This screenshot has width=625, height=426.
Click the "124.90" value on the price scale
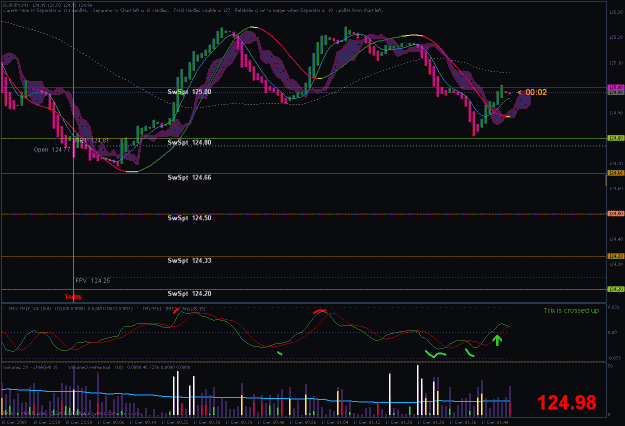(x=616, y=113)
